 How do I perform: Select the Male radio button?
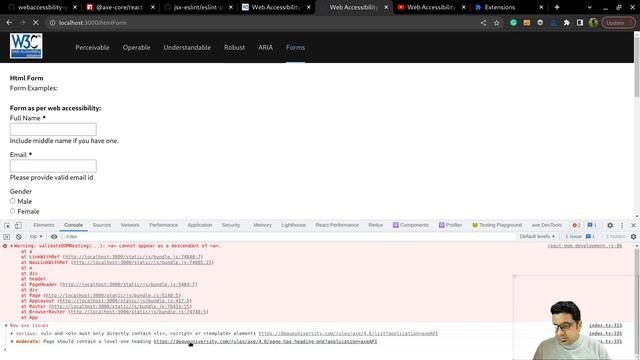tap(13, 201)
